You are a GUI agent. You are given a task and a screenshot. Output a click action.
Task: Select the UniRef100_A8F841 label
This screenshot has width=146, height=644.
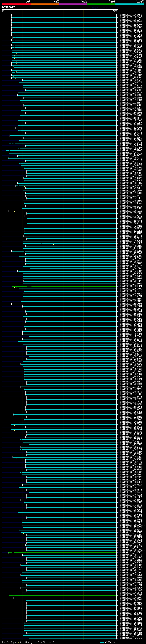(131, 555)
